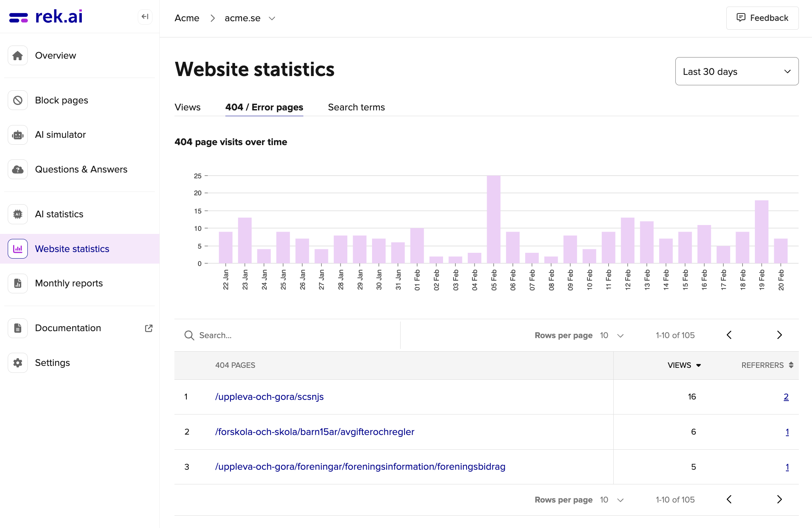
Task: Click referrers count for avgifterochregler row
Action: coord(787,432)
